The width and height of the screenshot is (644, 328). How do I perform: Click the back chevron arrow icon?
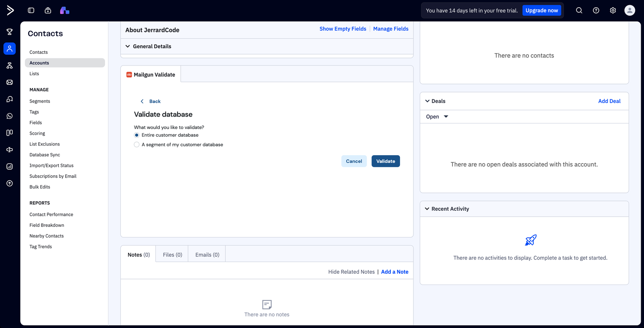[x=142, y=101]
